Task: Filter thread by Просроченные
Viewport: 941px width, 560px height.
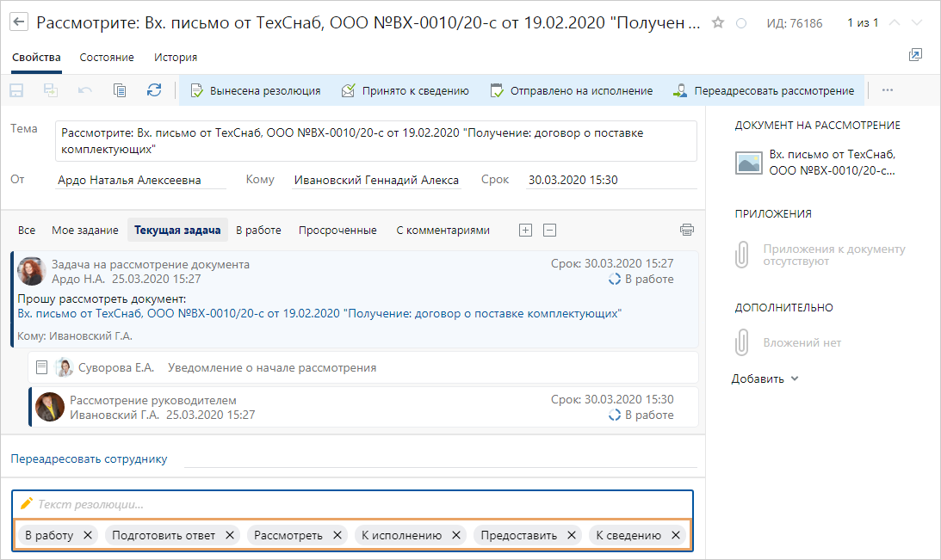Action: (x=337, y=230)
